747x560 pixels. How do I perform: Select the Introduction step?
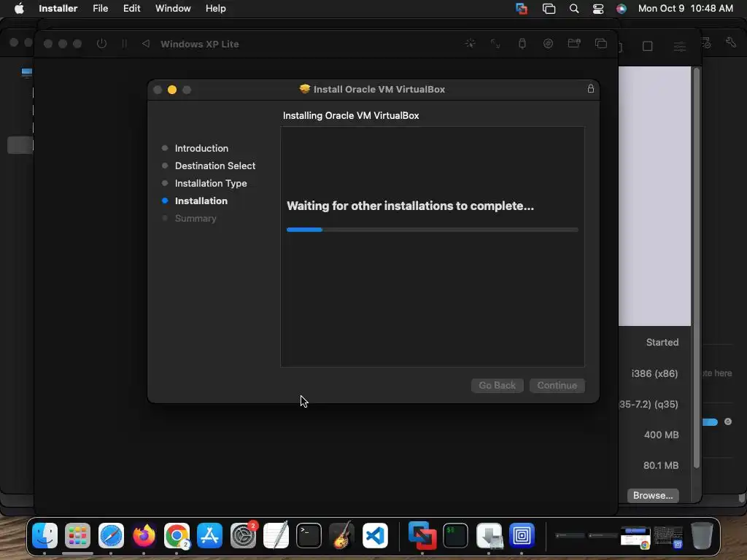click(x=201, y=148)
